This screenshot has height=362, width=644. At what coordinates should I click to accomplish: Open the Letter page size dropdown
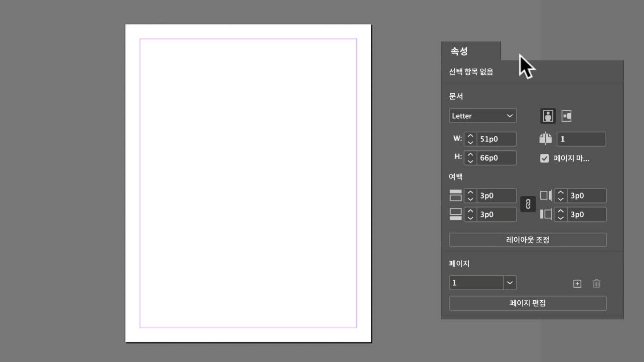(x=482, y=116)
